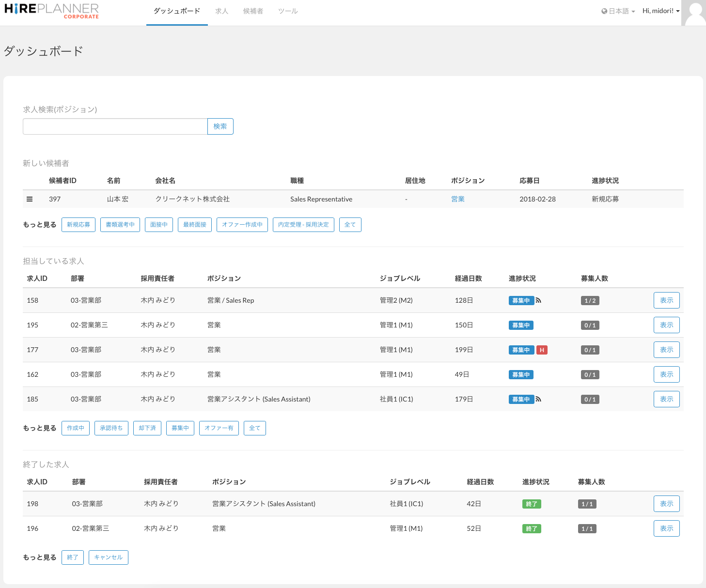The image size is (706, 588).
Task: Click the RSS feed icon on job 185
Action: (x=538, y=400)
